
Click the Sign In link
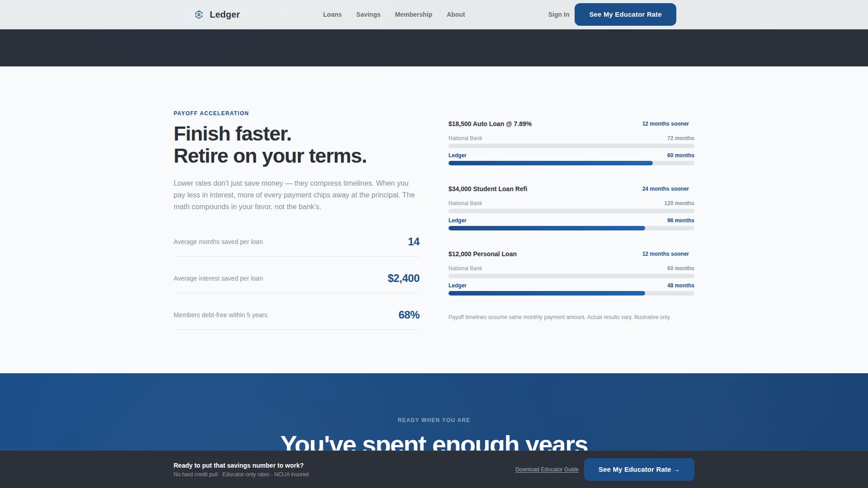(558, 14)
